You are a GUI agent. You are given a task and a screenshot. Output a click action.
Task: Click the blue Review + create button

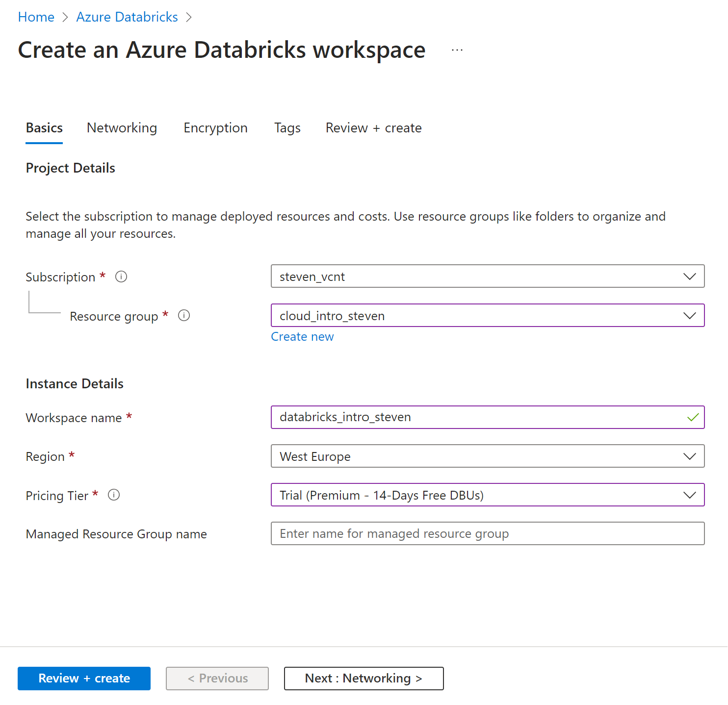pyautogui.click(x=84, y=679)
